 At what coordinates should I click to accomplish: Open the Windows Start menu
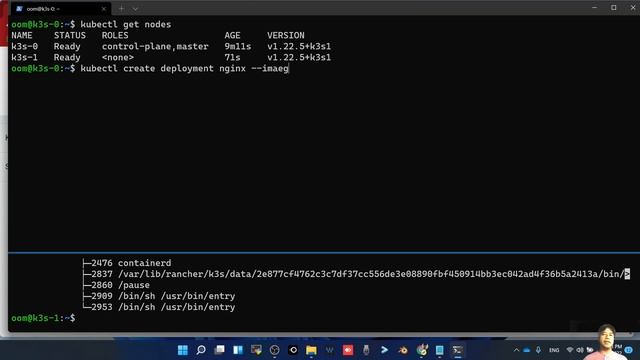(x=183, y=350)
